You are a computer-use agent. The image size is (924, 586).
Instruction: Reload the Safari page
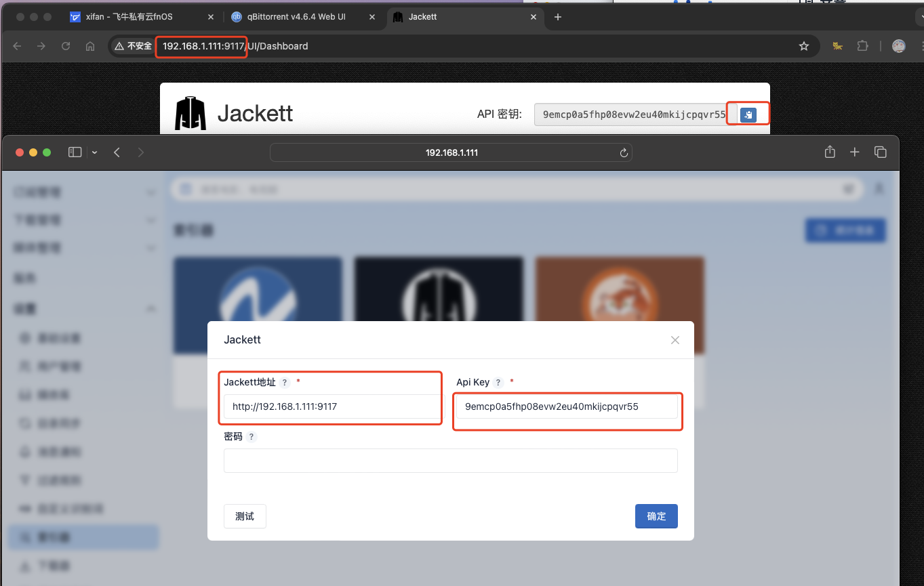[624, 153]
